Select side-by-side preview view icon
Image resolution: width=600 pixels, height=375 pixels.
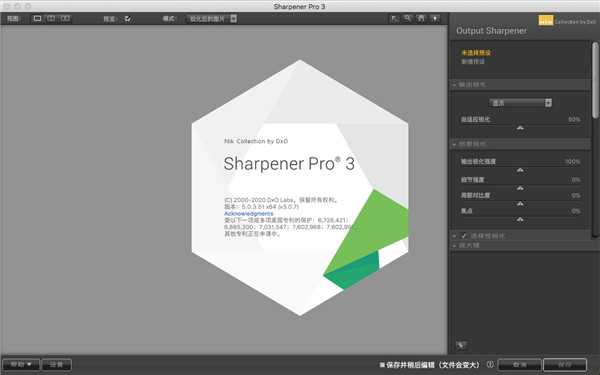[x=65, y=18]
